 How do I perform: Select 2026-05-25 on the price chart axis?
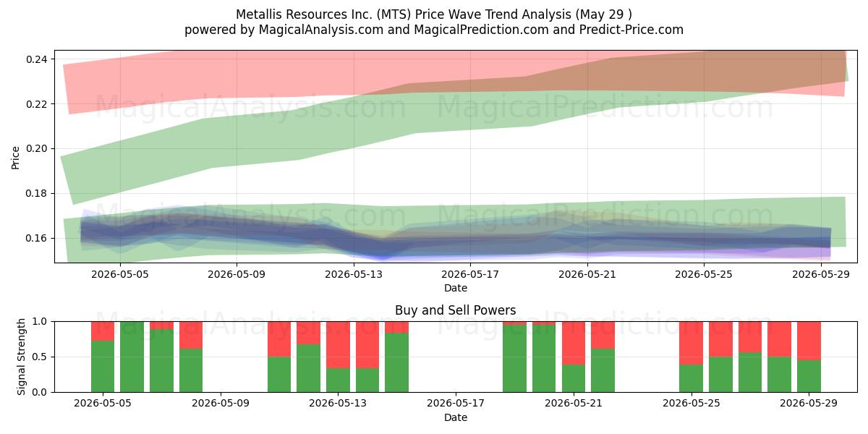pos(705,274)
